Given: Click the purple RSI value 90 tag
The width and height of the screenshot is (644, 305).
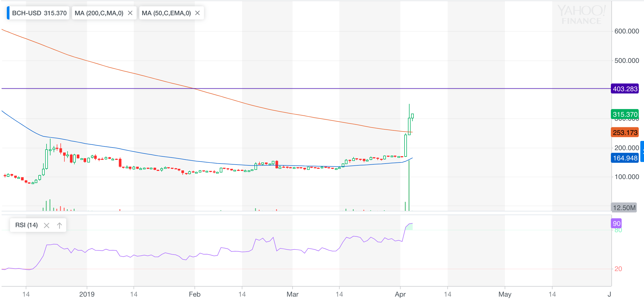Looking at the screenshot, I should pos(616,223).
